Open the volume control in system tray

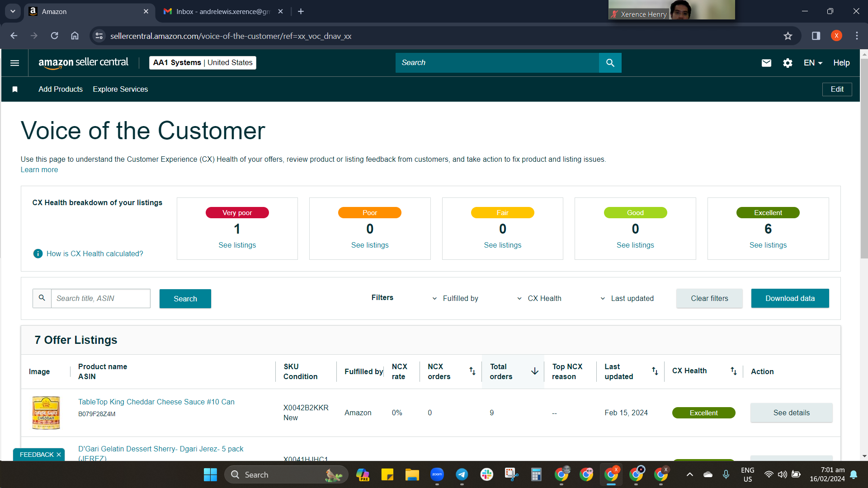[x=782, y=474]
